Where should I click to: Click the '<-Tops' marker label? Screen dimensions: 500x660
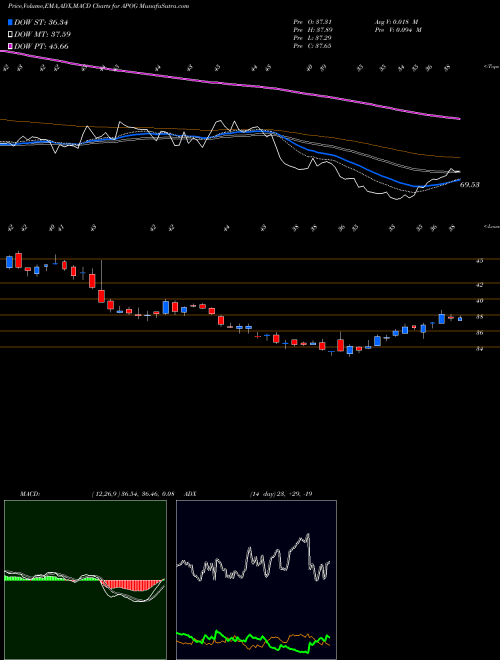point(491,67)
